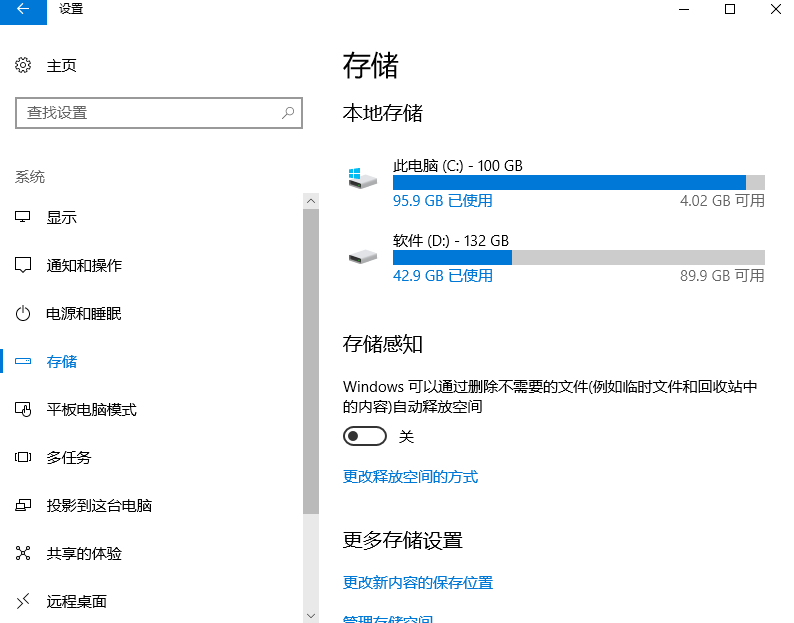Viewport: 794px width, 623px height.
Task: Click the 多任务 multitasking icon
Action: click(23, 457)
